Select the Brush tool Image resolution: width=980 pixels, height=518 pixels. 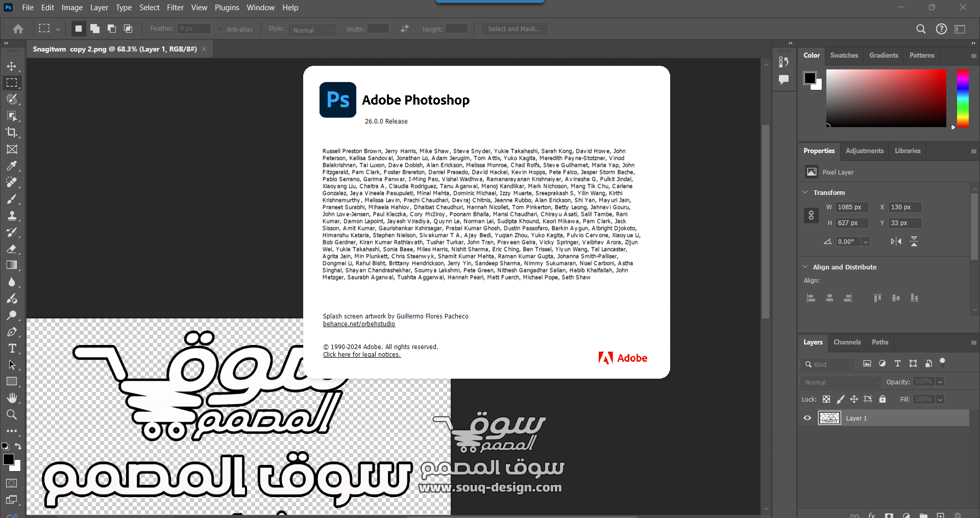pyautogui.click(x=12, y=199)
